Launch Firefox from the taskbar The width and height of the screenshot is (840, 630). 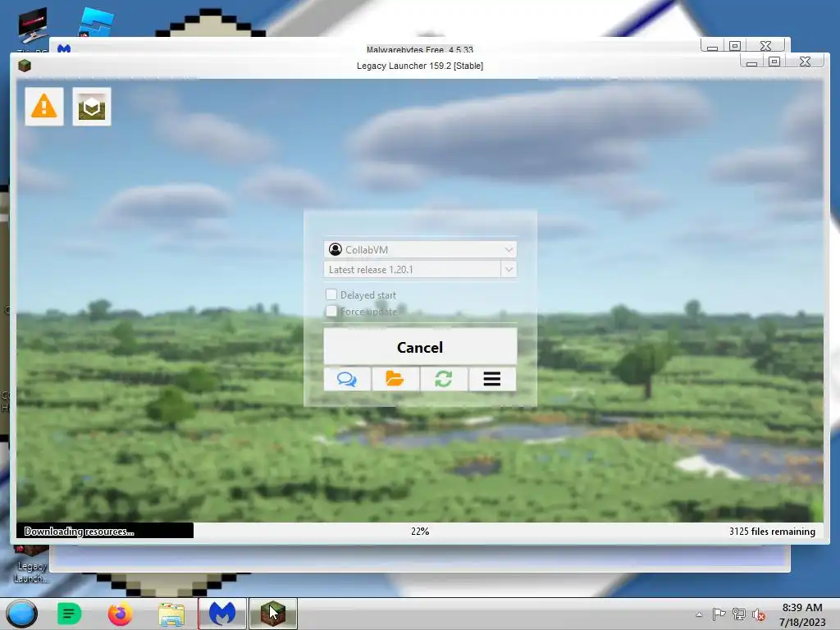pyautogui.click(x=120, y=614)
